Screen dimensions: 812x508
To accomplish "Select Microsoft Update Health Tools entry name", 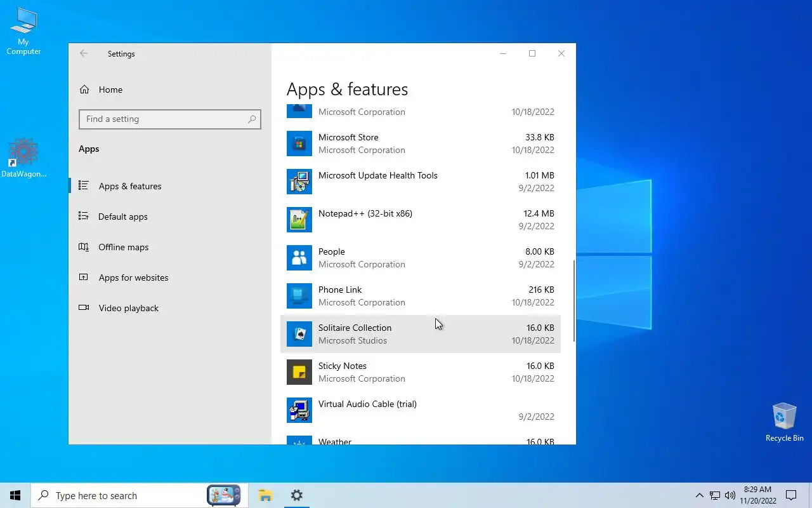I will (x=378, y=175).
